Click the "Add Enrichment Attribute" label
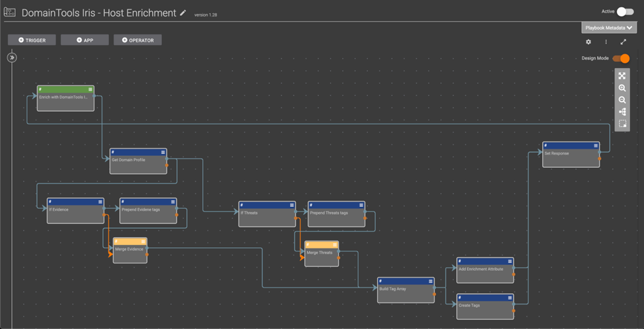The image size is (644, 329). tap(481, 269)
